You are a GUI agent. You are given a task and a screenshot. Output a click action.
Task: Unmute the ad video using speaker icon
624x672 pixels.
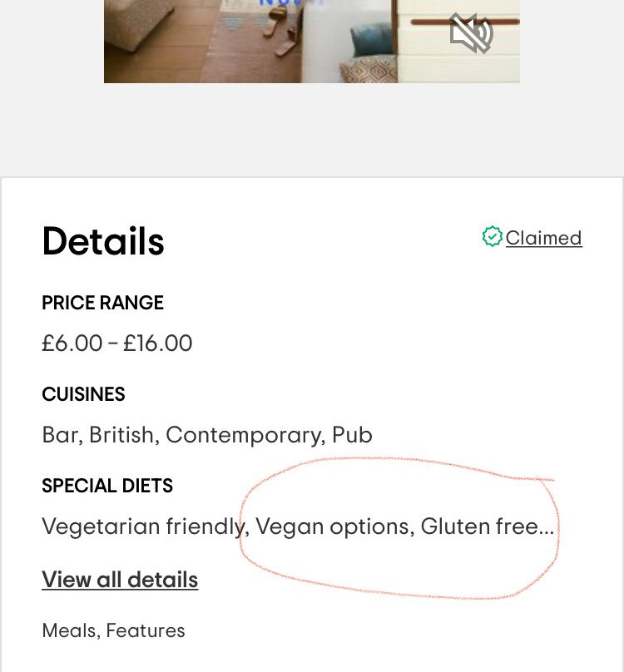coord(471,33)
